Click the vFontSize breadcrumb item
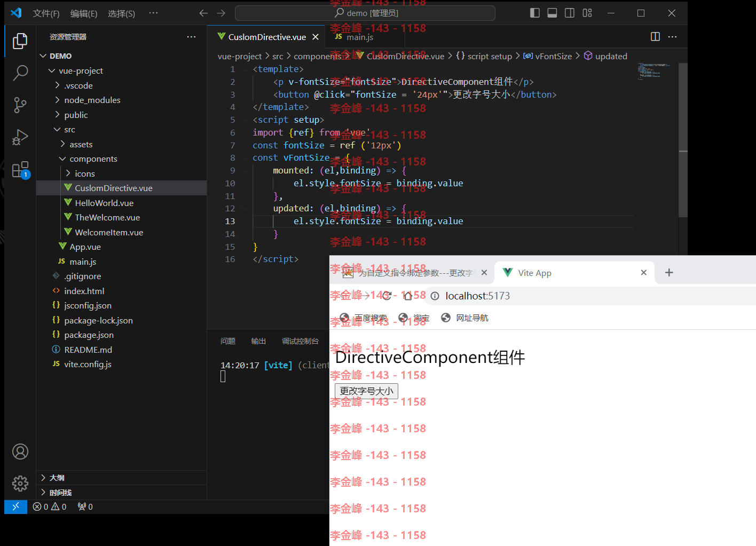The height and width of the screenshot is (546, 756). [548, 56]
